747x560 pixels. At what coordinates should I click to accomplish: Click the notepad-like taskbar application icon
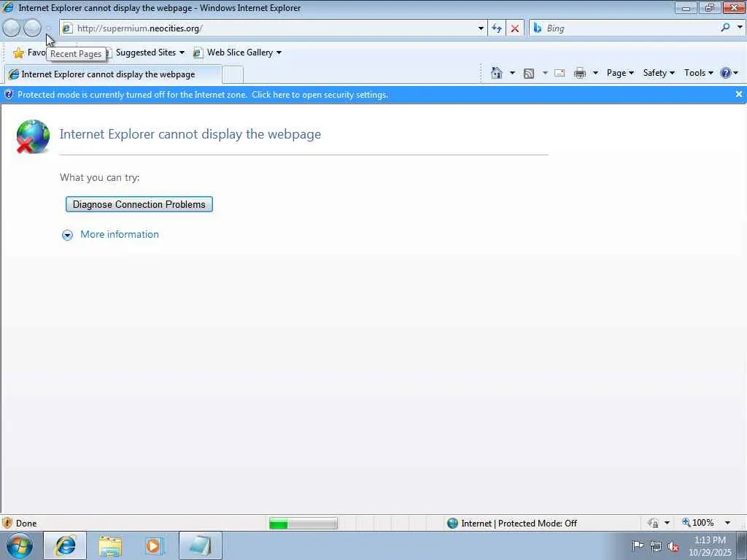click(201, 545)
